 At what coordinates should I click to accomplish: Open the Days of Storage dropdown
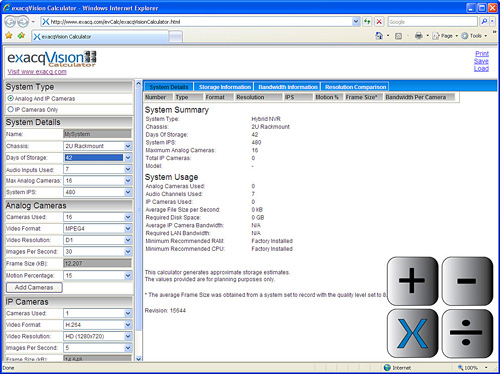(97, 158)
